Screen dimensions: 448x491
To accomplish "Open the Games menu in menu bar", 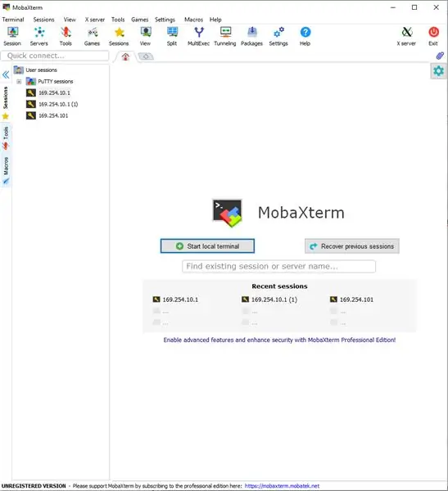I will 140,20.
